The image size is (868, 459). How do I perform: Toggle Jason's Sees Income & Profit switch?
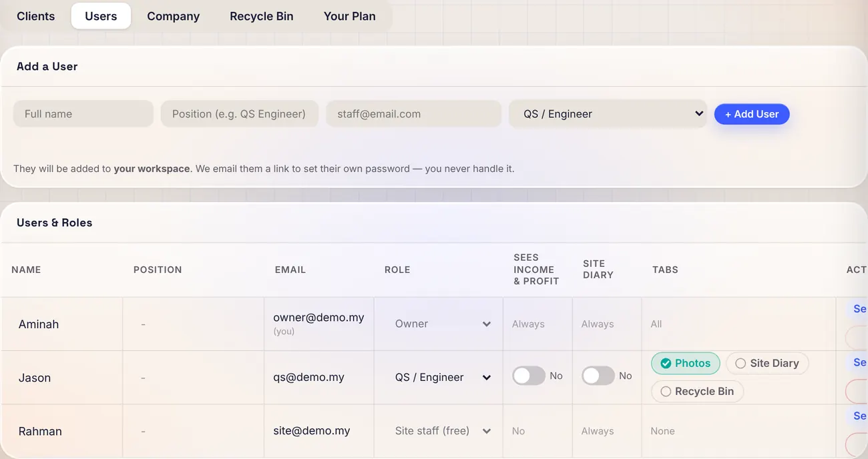click(529, 376)
